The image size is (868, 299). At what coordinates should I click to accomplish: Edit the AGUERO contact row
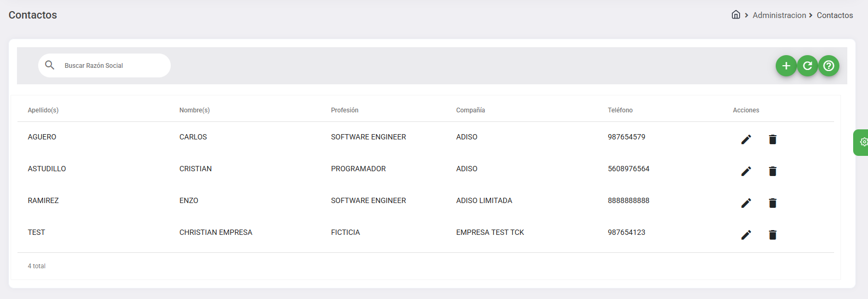click(x=746, y=139)
